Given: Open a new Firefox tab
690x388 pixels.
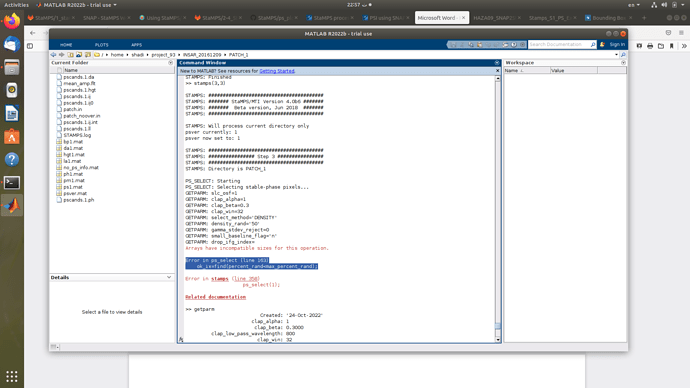Looking at the screenshot, I should (644, 18).
